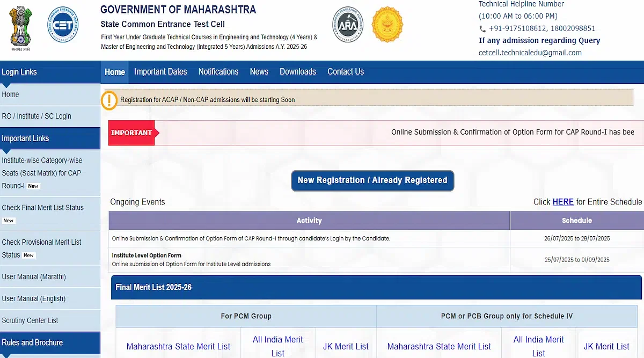
Task: Click the State CET Cell circular logo
Action: click(x=63, y=25)
